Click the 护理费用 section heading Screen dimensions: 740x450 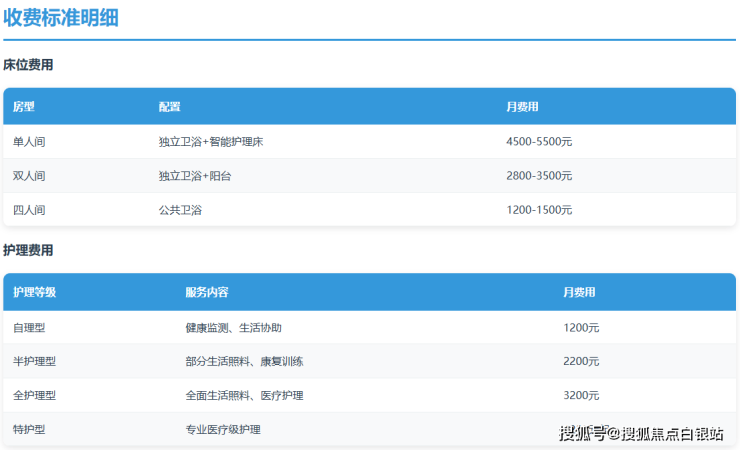(28, 250)
